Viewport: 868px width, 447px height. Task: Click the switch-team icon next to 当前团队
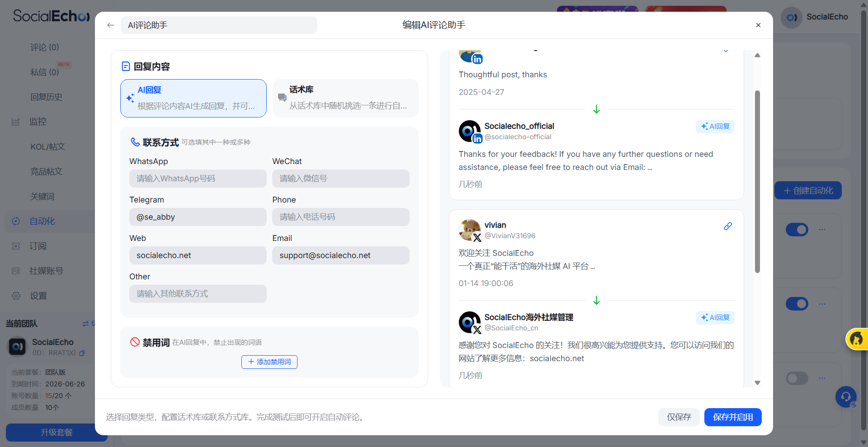[86, 324]
